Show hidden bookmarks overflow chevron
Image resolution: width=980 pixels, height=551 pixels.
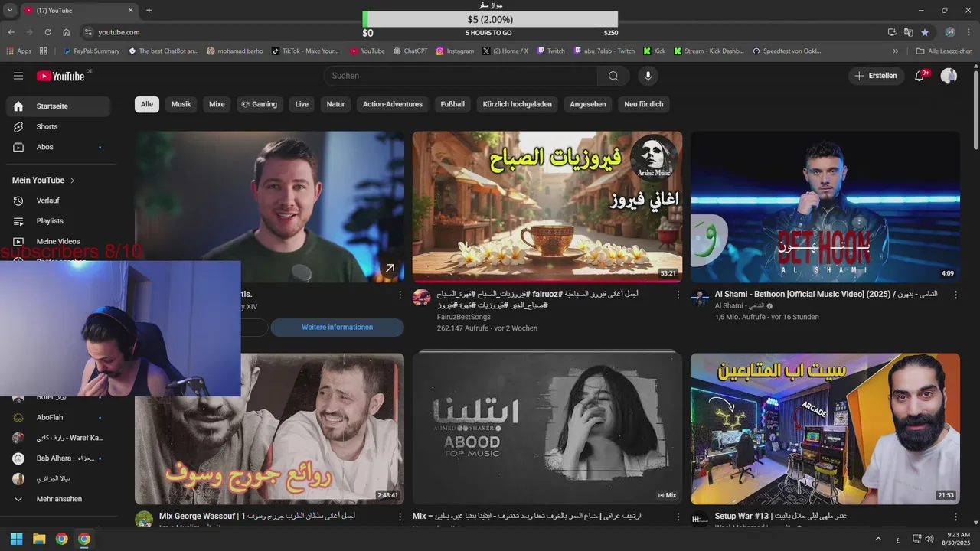[x=896, y=51]
